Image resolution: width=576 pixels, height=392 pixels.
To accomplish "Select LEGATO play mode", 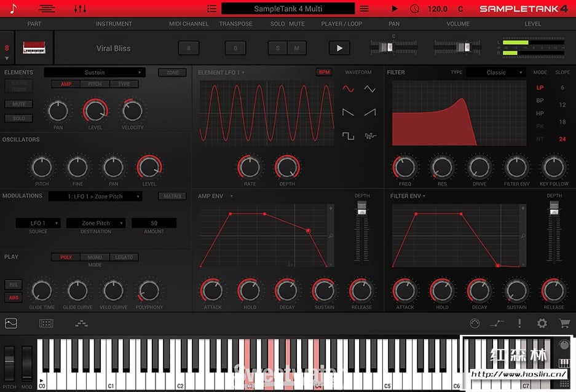I will [124, 257].
